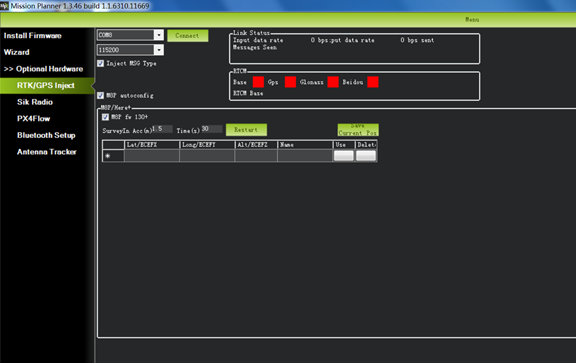Open the PX4Flow settings
The height and width of the screenshot is (364, 577).
coord(33,119)
